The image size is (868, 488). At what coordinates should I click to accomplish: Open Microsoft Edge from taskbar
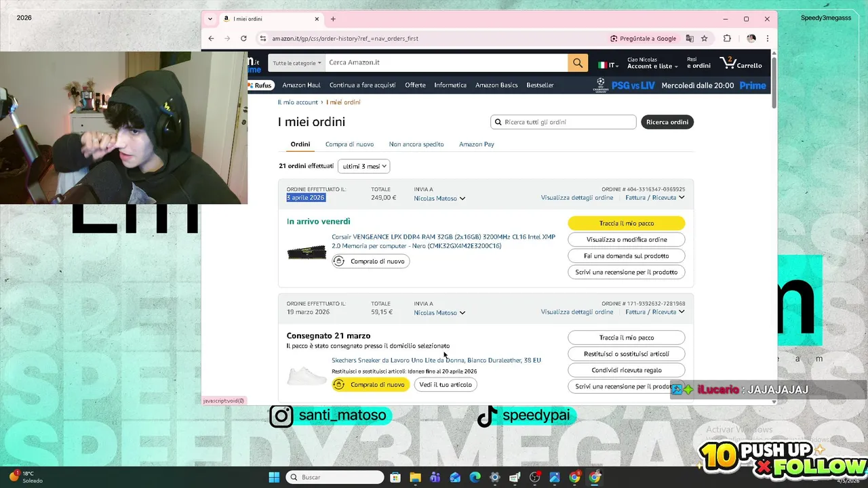pyautogui.click(x=475, y=477)
